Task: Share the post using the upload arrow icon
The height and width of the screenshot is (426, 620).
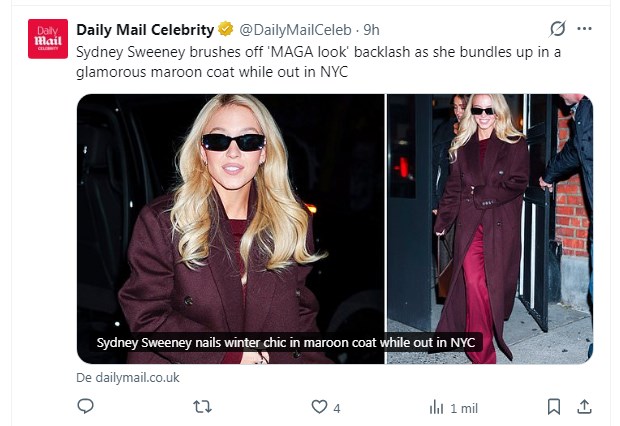Action: [x=585, y=407]
